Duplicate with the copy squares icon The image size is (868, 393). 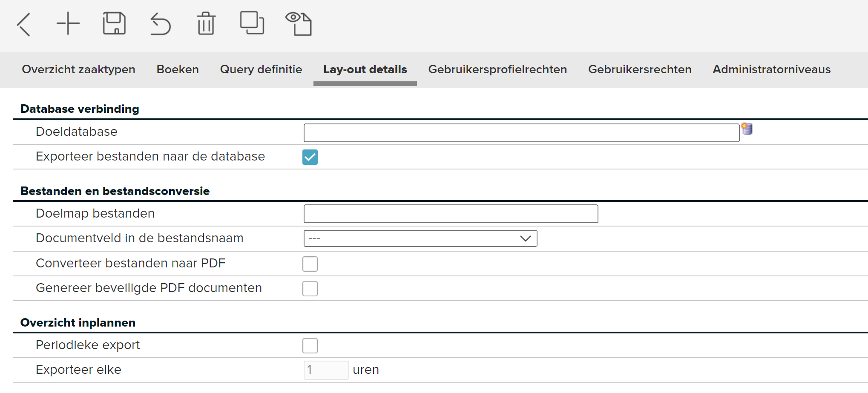pos(252,23)
